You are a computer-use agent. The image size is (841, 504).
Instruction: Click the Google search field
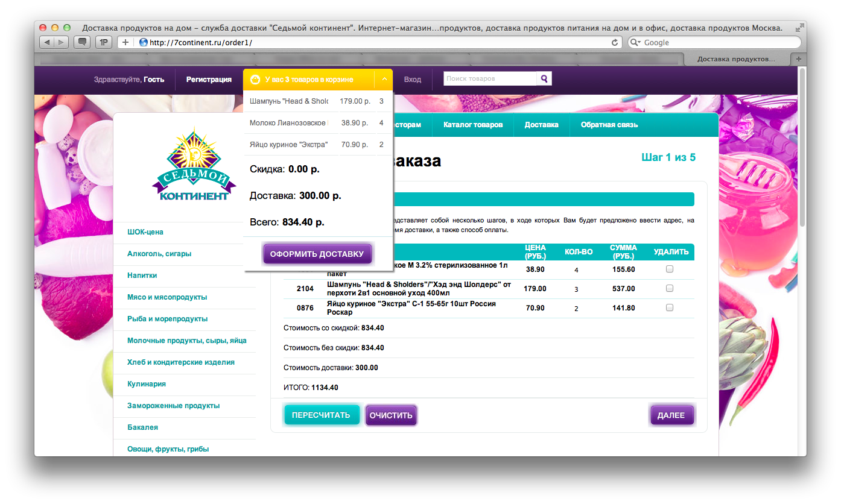714,42
